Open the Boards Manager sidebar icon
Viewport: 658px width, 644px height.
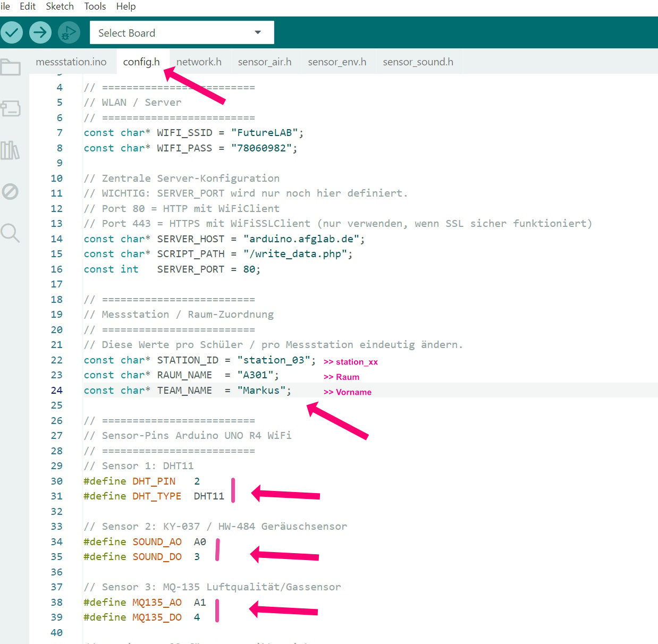pos(10,108)
